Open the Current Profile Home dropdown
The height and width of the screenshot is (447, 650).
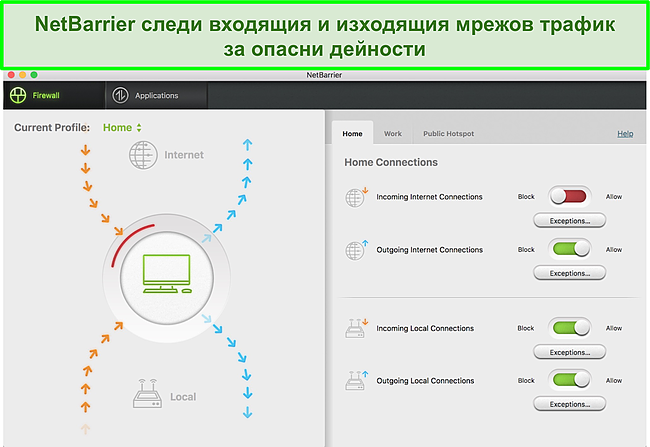pyautogui.click(x=122, y=128)
